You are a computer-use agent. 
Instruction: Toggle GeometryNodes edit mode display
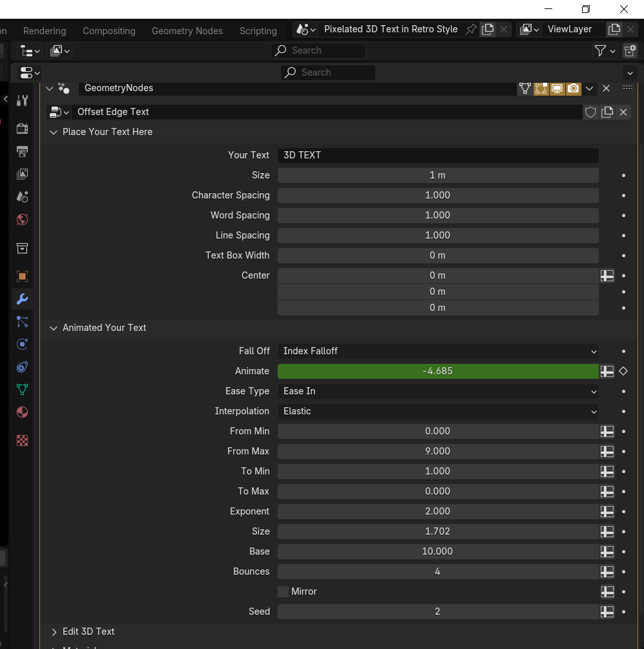pos(541,88)
